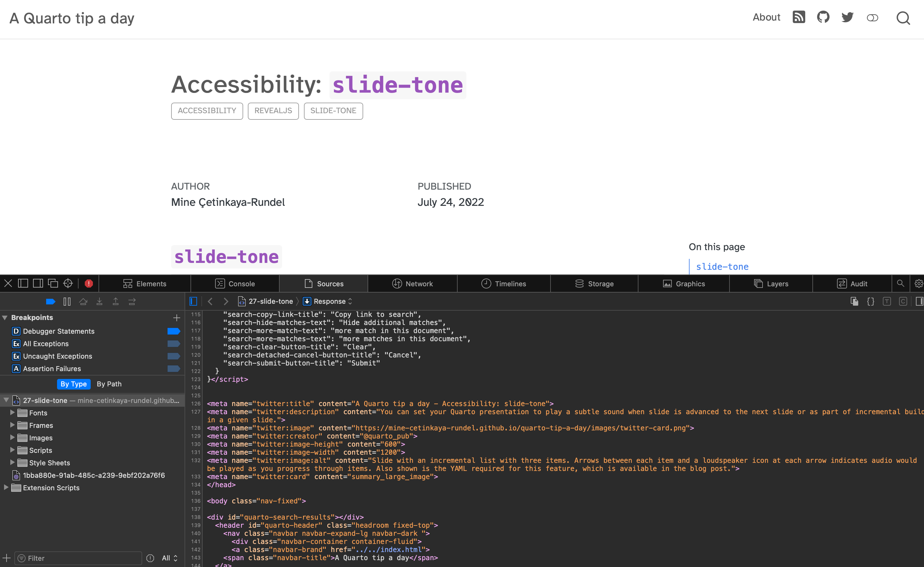Click the Step next debugger icon
924x567 pixels.
point(132,301)
